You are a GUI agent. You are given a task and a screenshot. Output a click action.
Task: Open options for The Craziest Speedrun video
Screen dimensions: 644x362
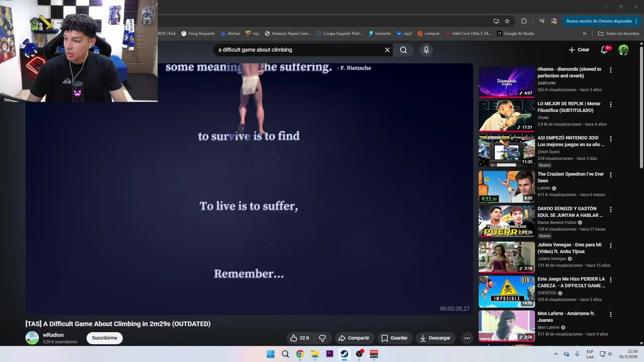(611, 175)
